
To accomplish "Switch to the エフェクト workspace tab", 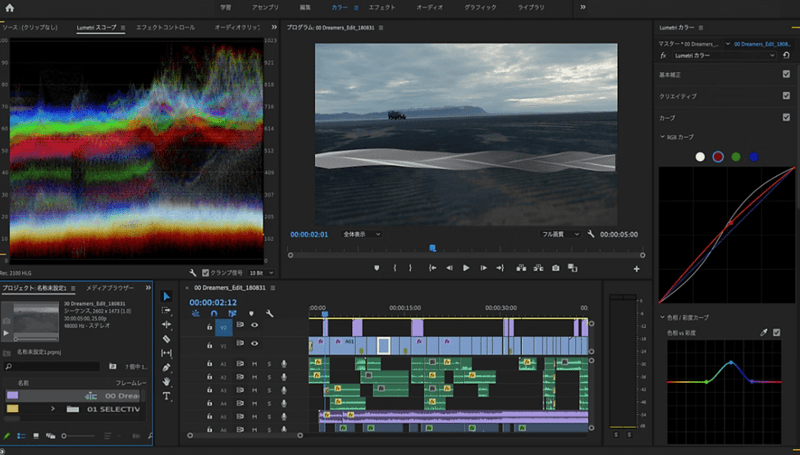I will pyautogui.click(x=381, y=7).
